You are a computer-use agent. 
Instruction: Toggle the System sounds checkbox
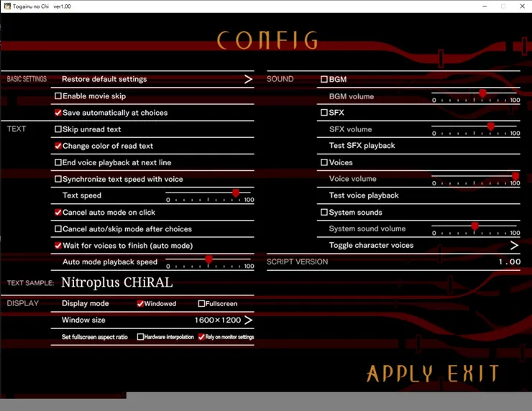click(x=324, y=212)
